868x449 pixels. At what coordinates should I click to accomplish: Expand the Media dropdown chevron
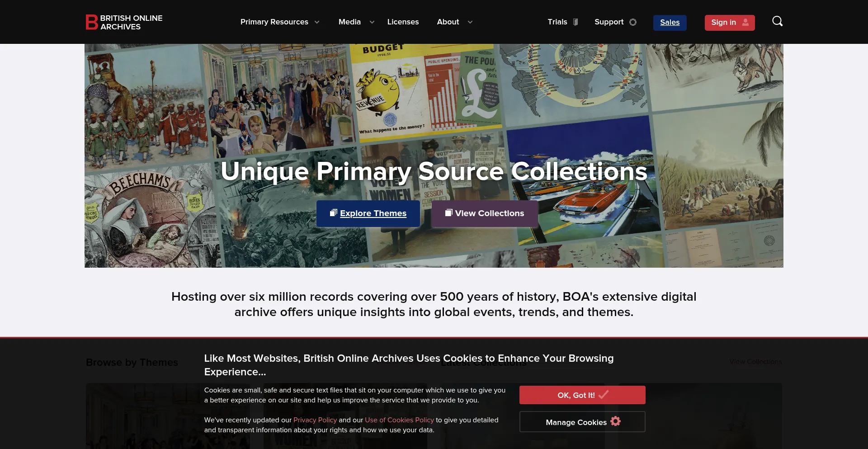click(x=372, y=22)
